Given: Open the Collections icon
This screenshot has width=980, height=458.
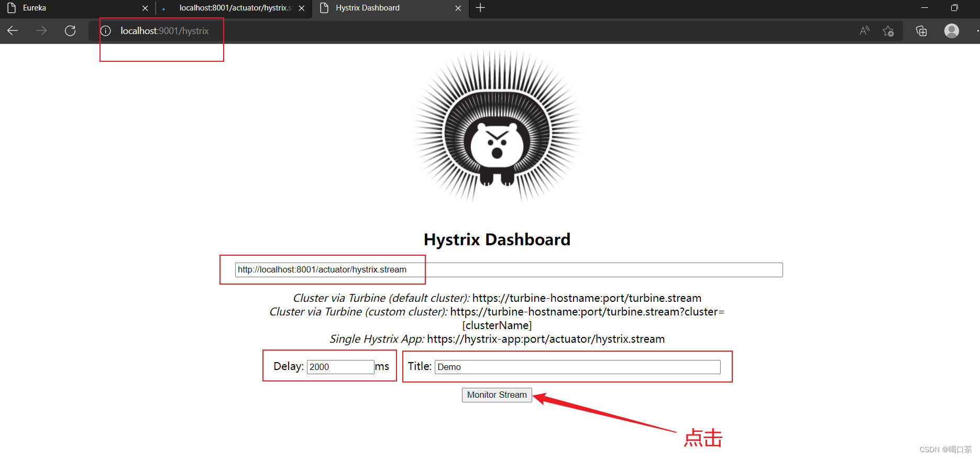Looking at the screenshot, I should (x=921, y=31).
